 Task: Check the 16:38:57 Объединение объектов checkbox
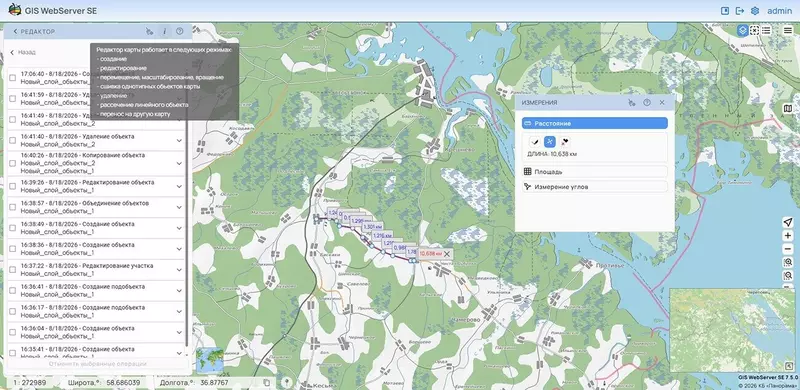point(13,207)
